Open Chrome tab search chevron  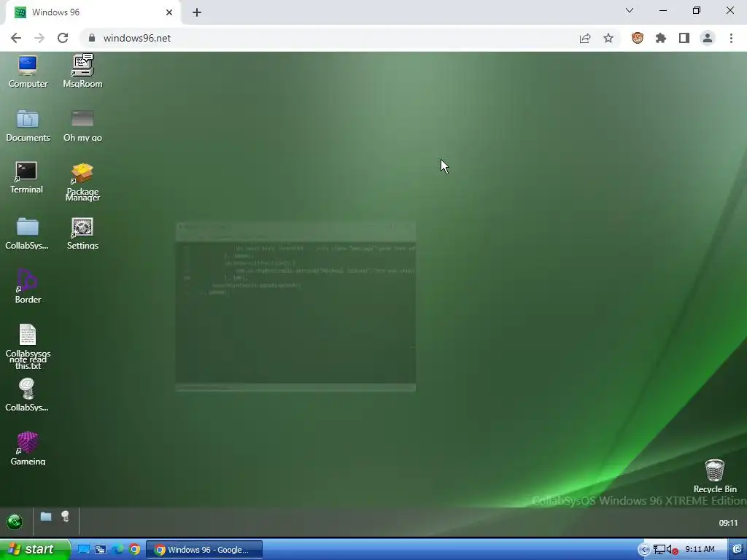tap(630, 10)
